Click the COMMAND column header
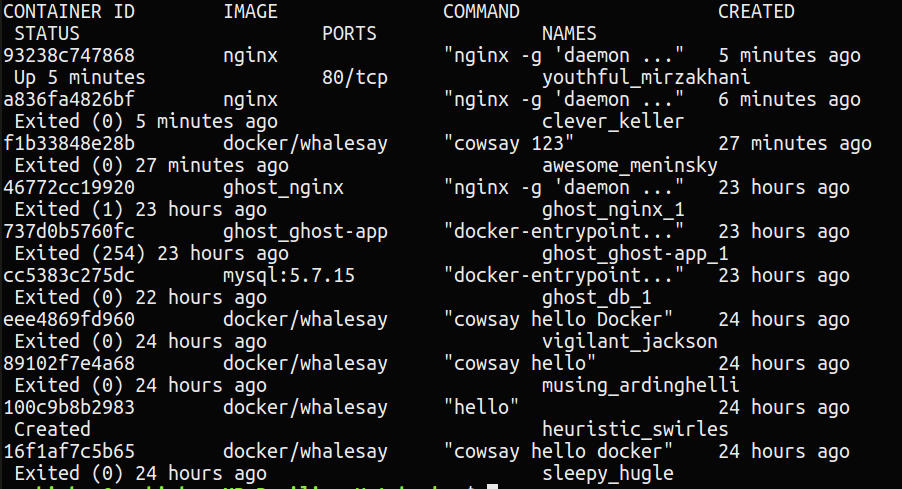902x489 pixels. [481, 12]
